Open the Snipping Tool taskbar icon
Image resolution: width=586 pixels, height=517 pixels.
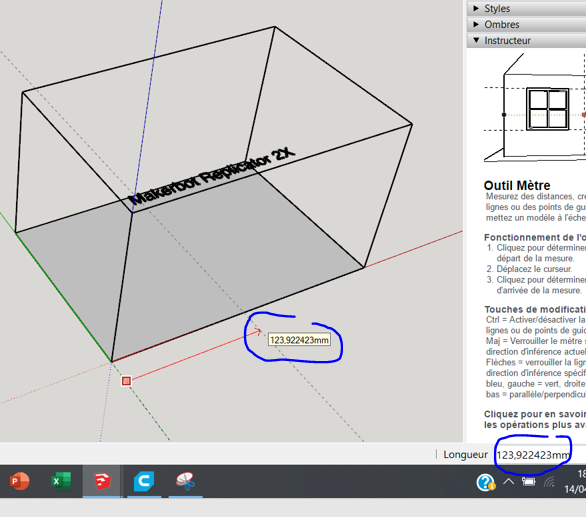point(185,481)
